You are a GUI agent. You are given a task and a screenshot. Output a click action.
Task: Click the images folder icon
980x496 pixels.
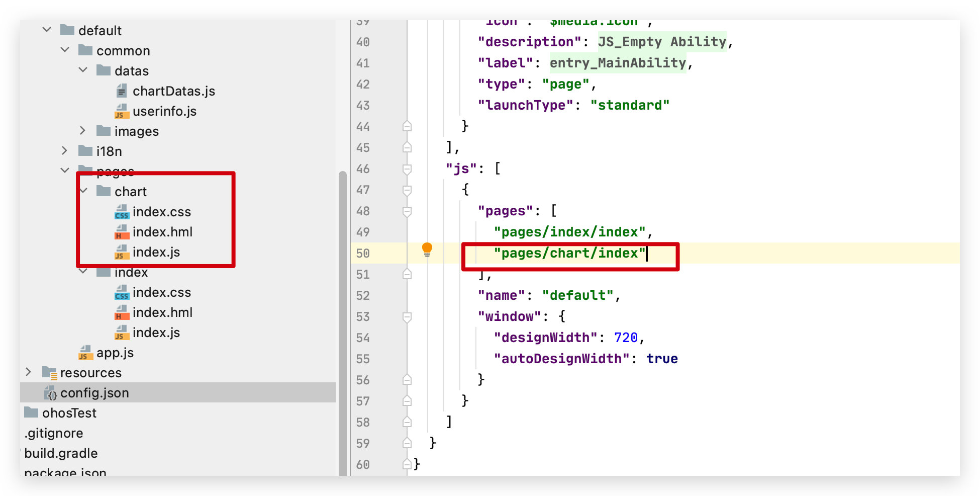(x=104, y=130)
